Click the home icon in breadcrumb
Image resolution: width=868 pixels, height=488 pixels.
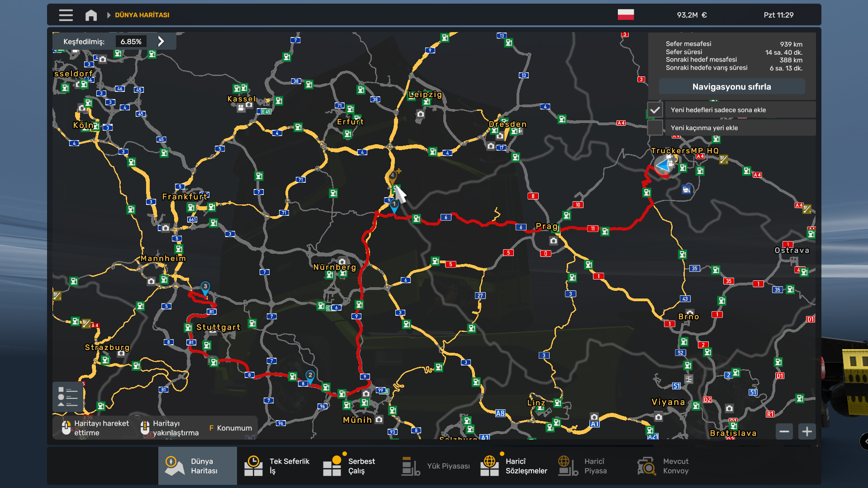(91, 15)
